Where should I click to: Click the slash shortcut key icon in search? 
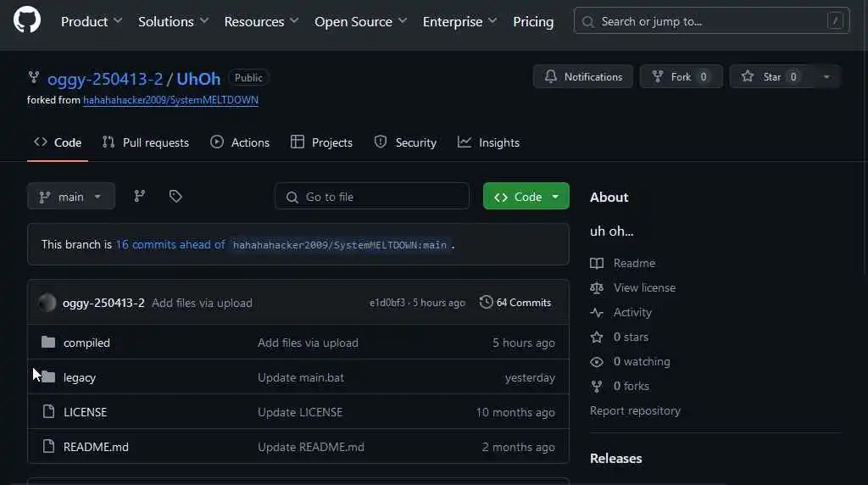point(835,21)
